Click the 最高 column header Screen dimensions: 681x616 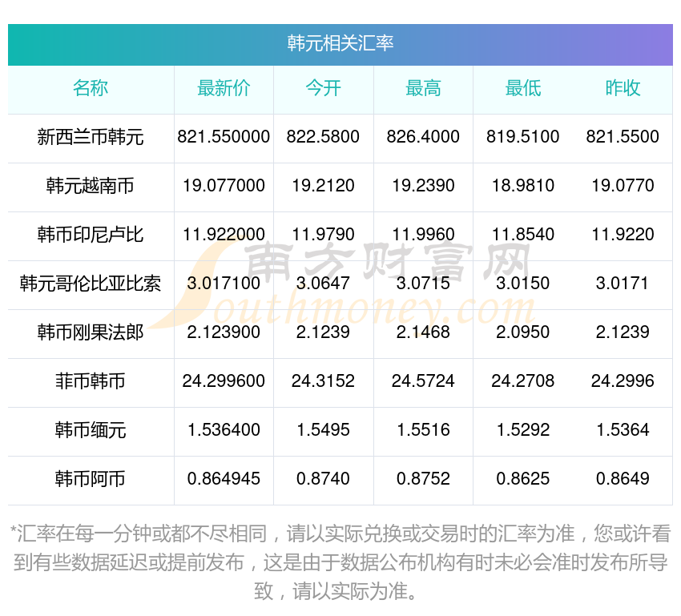click(x=423, y=88)
